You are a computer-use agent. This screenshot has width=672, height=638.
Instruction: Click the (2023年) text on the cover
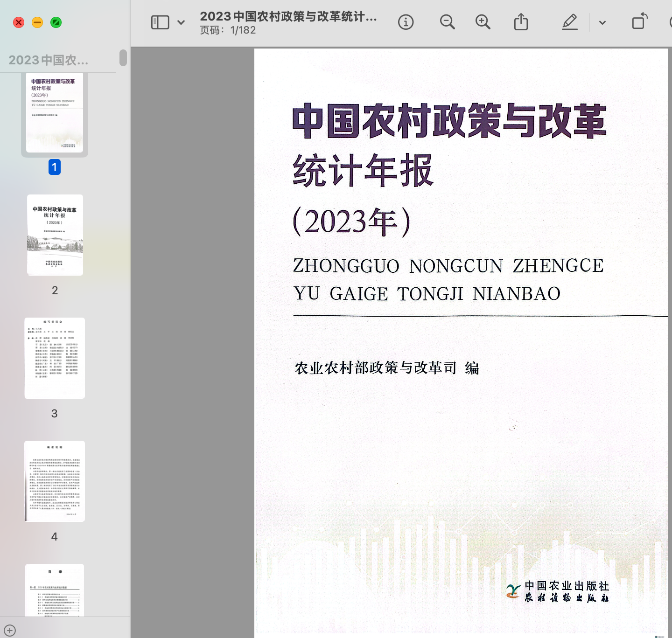coord(352,221)
